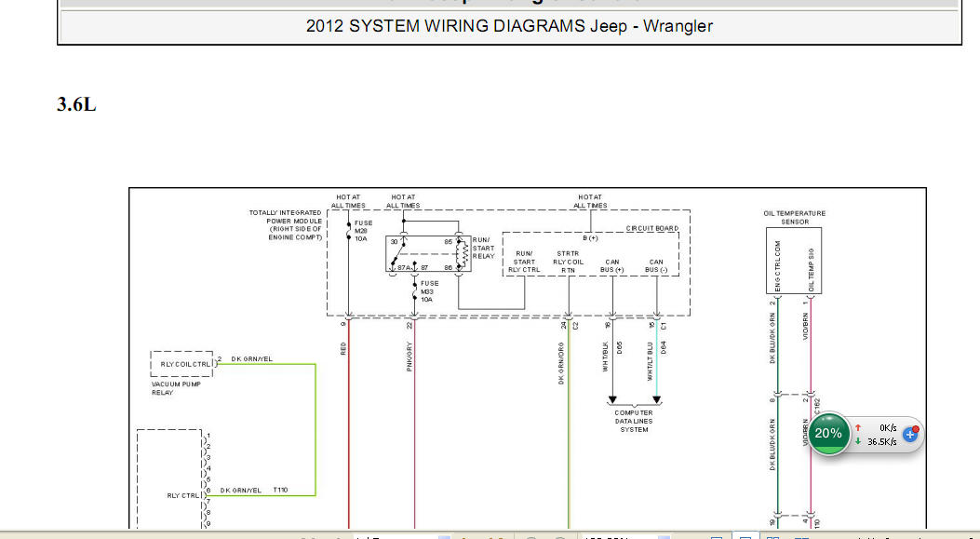Click the 'RLY CTRL' label at pin 6
Image resolution: width=980 pixels, height=539 pixels.
tap(182, 496)
